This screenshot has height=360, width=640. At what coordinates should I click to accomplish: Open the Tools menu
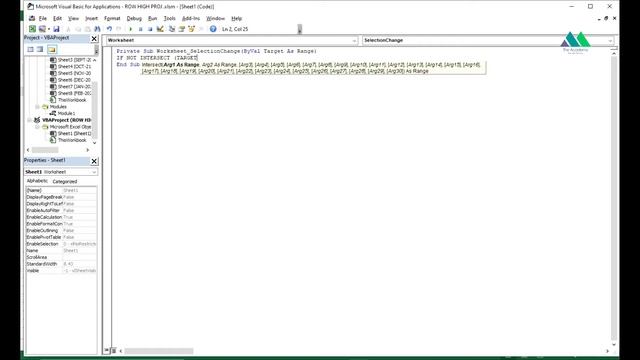(x=169, y=18)
